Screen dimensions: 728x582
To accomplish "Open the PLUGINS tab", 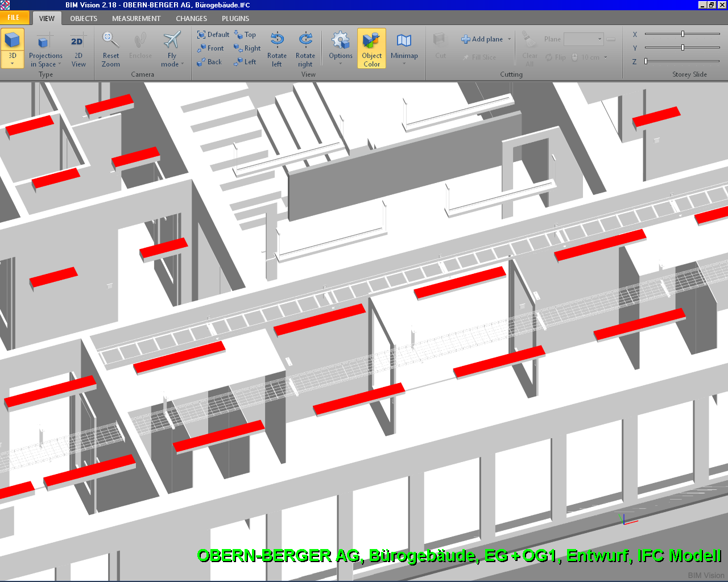I will (x=235, y=18).
